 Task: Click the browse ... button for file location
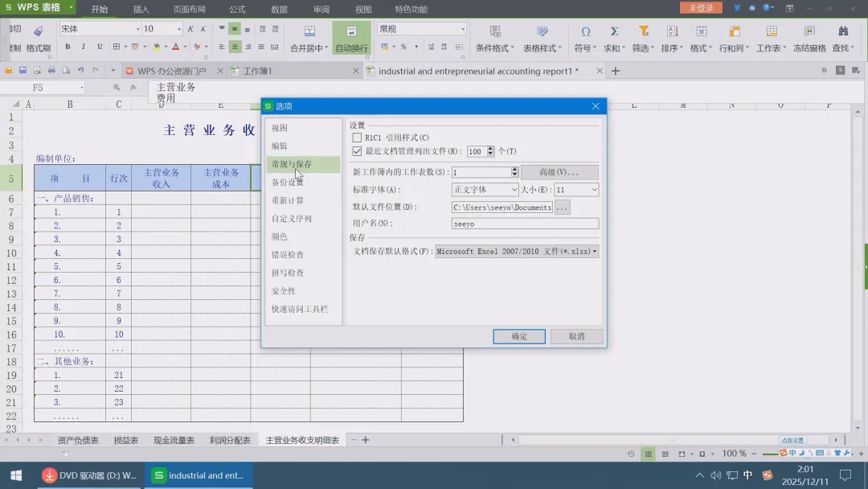point(562,208)
